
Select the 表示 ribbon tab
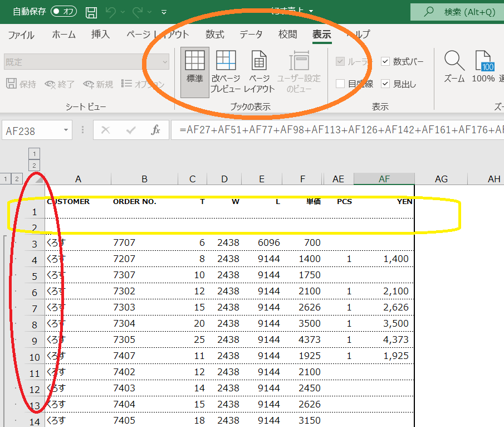tap(322, 35)
